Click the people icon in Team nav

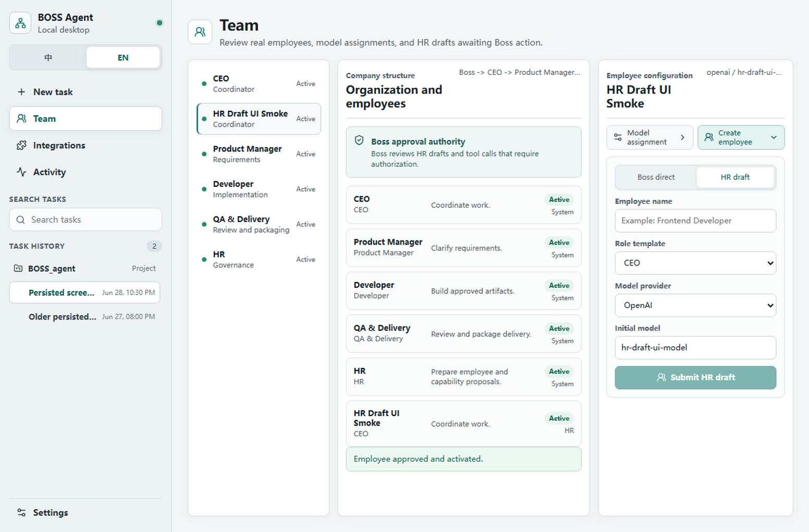[x=21, y=119]
